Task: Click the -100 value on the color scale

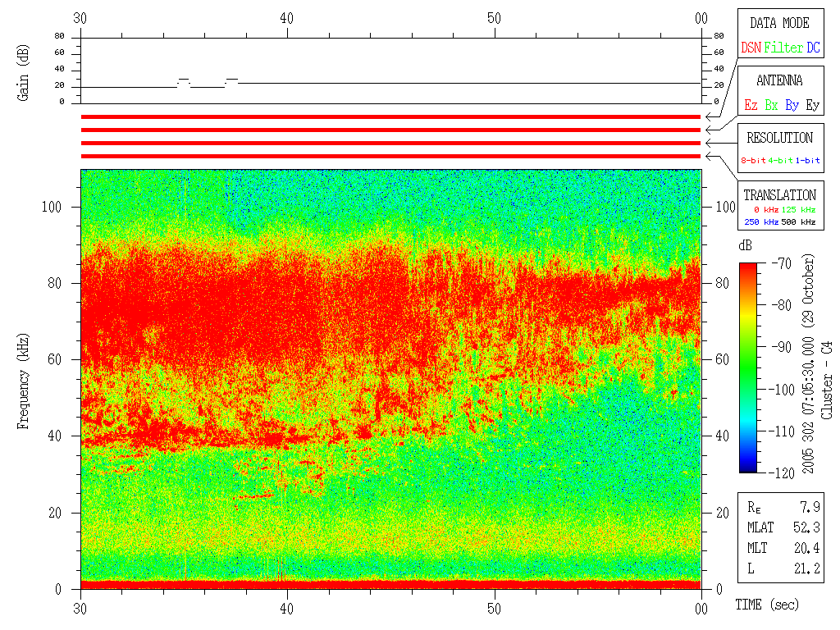Action: (782, 390)
